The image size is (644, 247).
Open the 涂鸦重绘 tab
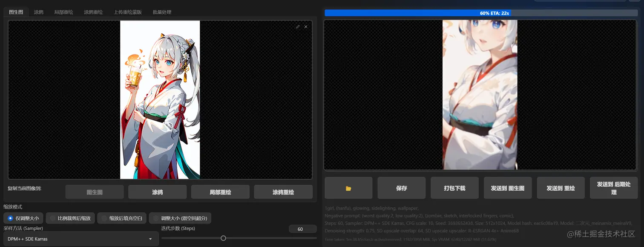[x=93, y=12]
